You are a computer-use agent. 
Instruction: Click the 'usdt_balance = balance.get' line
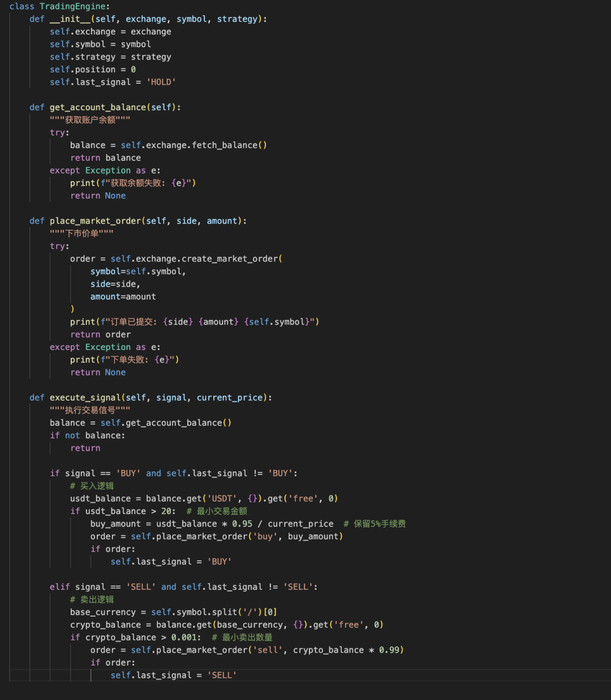tap(204, 499)
